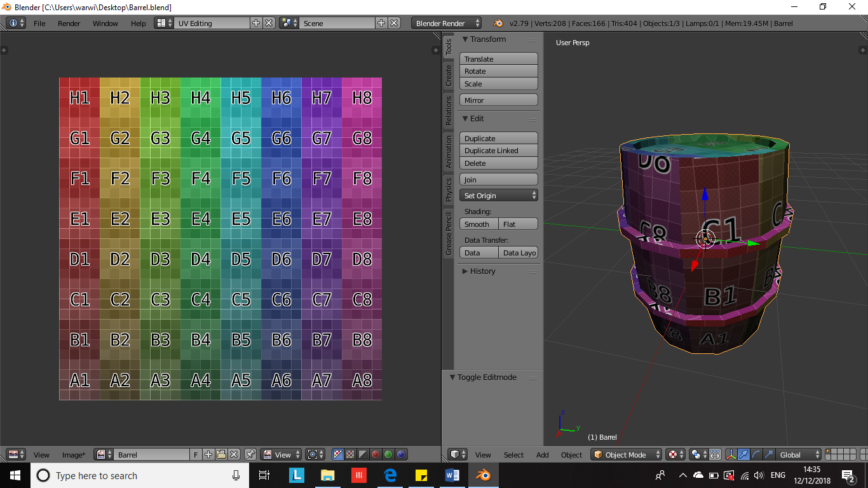
Task: Select the scale manipulator icon
Action: pos(769,454)
